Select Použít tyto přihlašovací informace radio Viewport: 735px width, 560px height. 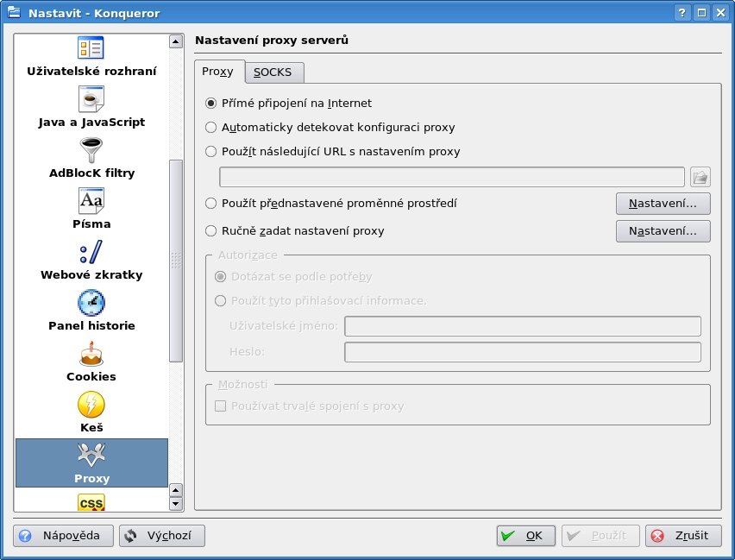[321, 300]
